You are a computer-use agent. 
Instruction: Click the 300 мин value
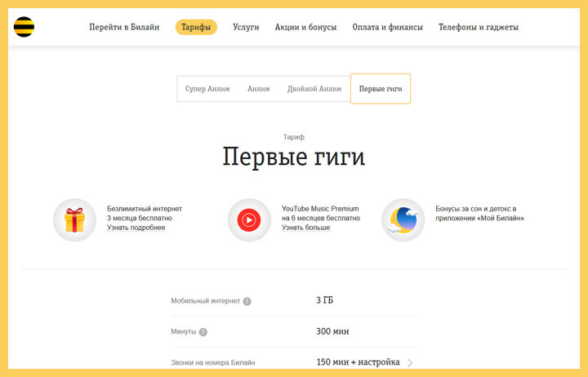tap(332, 331)
